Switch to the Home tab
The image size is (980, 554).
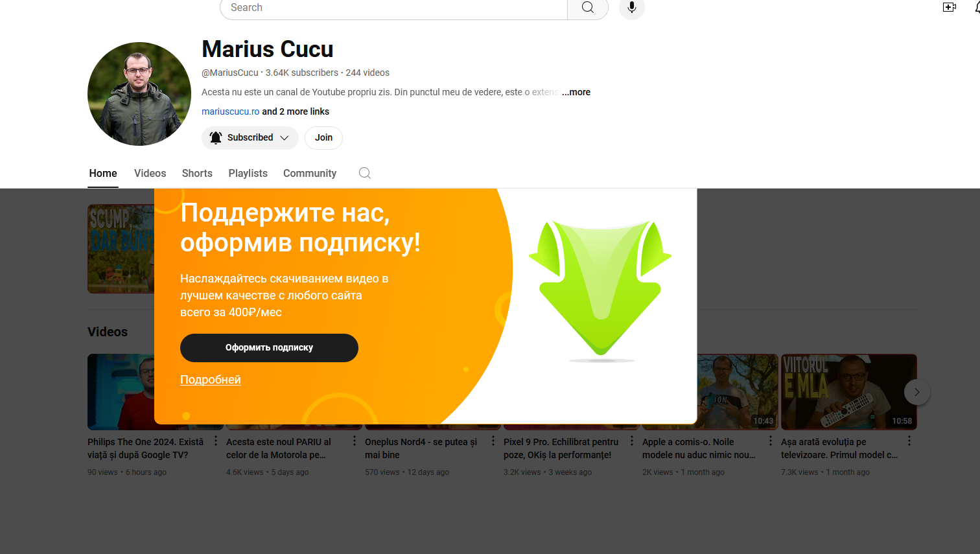pyautogui.click(x=103, y=173)
